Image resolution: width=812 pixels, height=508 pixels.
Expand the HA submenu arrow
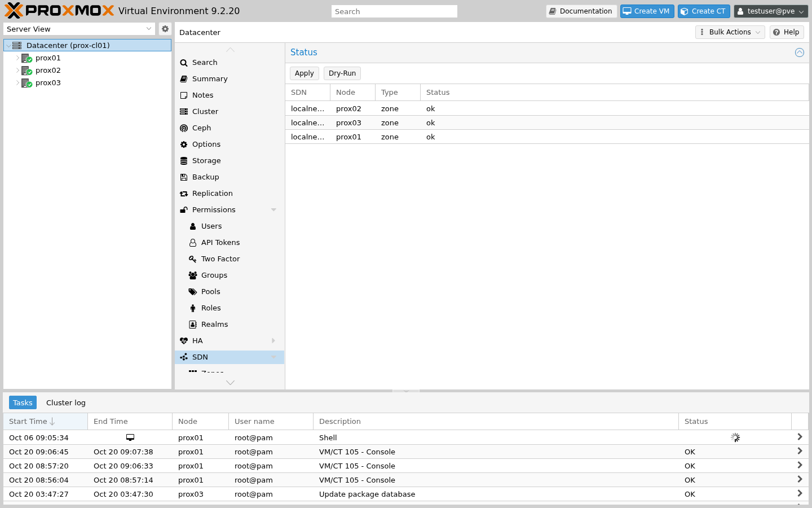point(273,341)
